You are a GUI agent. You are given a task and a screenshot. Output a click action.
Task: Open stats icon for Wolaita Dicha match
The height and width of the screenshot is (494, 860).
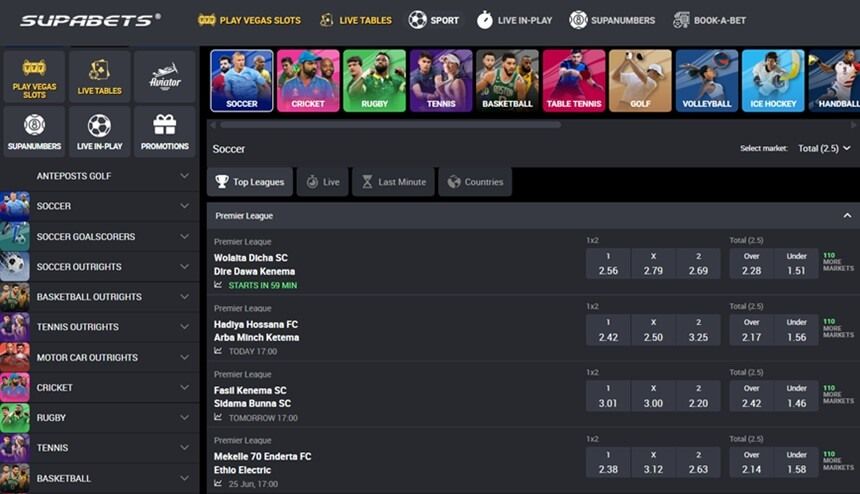pyautogui.click(x=218, y=285)
